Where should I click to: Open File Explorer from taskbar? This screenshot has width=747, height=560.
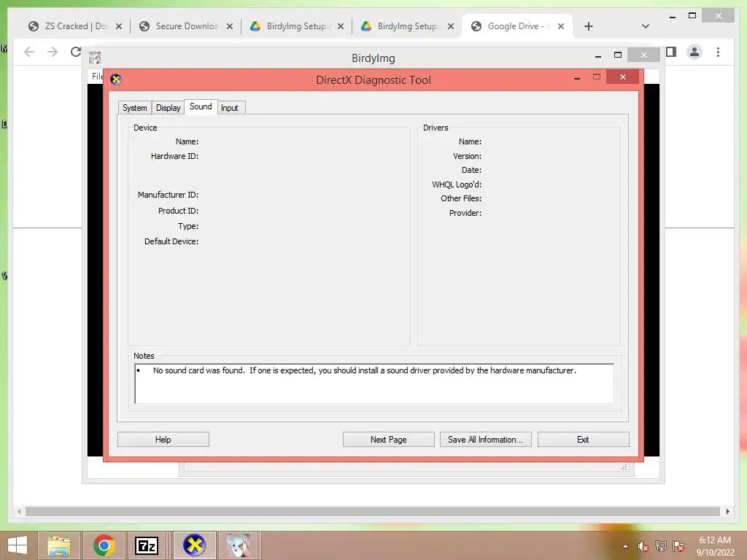59,545
